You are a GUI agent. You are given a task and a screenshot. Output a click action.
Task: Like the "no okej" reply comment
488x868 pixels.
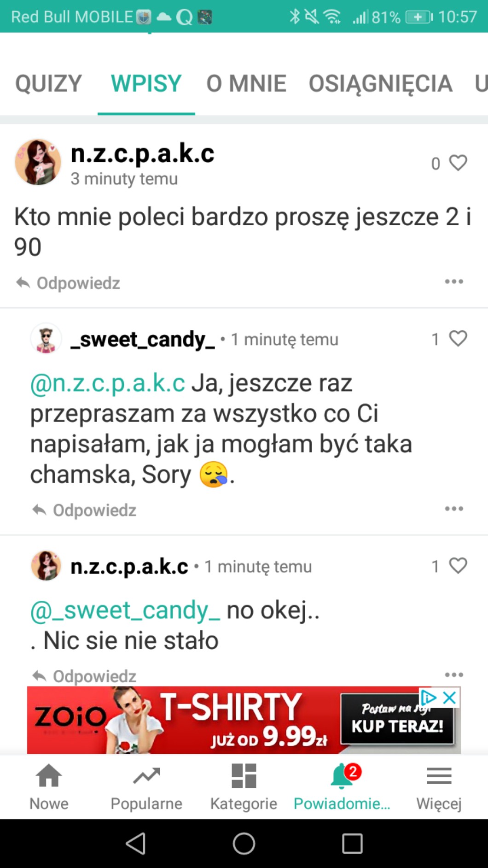tap(458, 566)
